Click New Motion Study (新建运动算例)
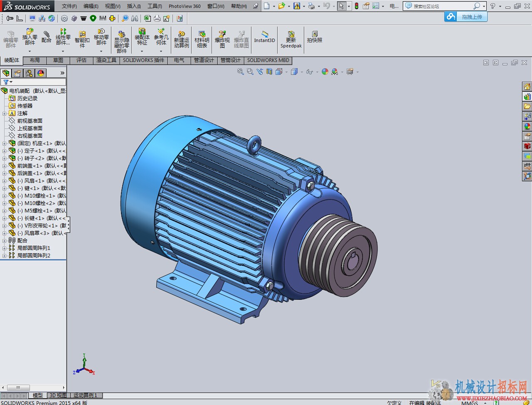Viewport: 532px width, 405px height. click(x=182, y=39)
